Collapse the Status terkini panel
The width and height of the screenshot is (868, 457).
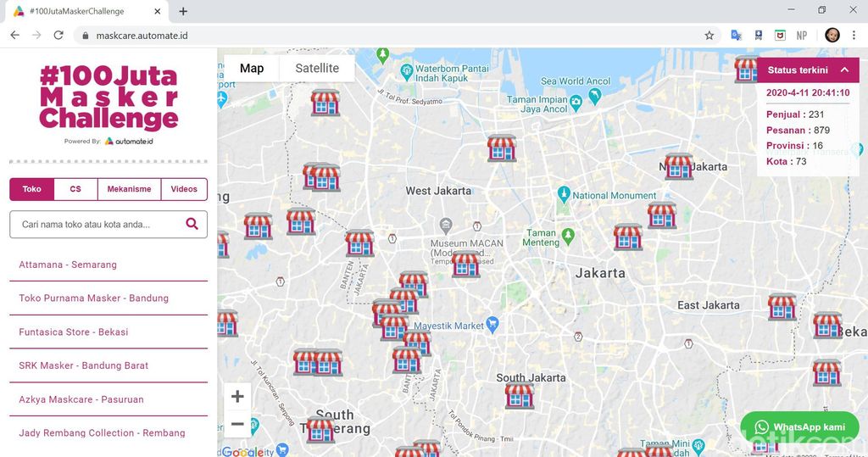tap(844, 70)
